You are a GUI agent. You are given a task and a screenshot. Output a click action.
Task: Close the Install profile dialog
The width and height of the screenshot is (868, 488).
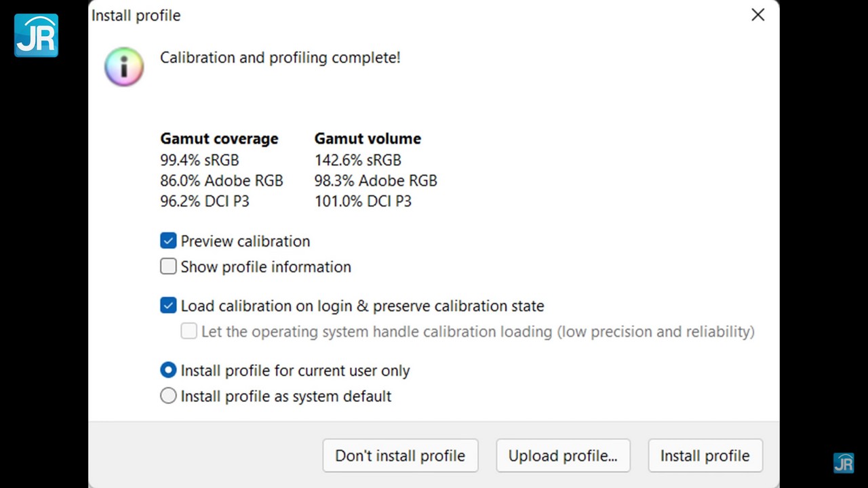click(x=757, y=15)
